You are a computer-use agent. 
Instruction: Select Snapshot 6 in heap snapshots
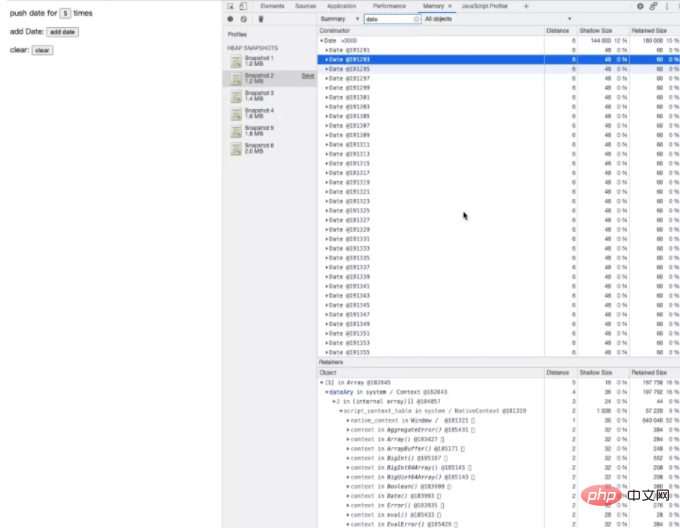click(x=269, y=148)
